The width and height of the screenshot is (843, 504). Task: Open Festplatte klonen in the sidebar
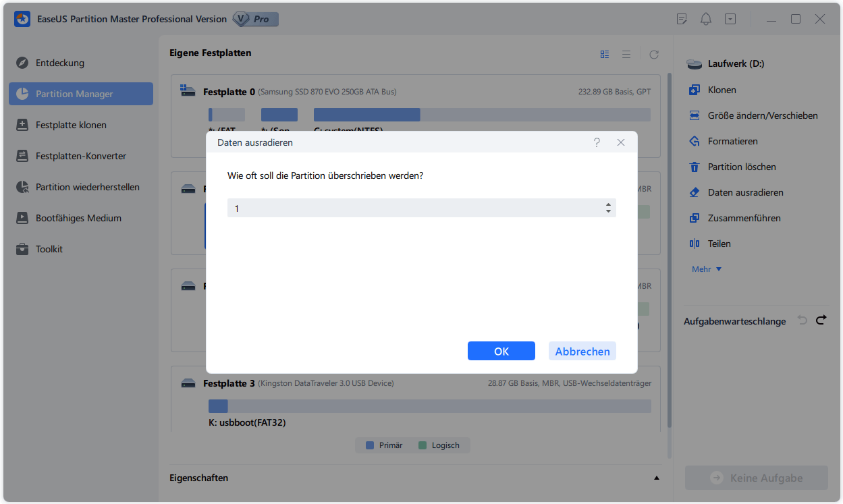pyautogui.click(x=81, y=125)
